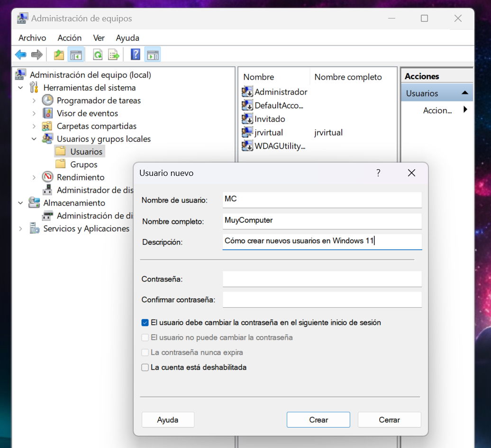Click the Up one level folder icon
The width and height of the screenshot is (491, 448).
tap(59, 55)
